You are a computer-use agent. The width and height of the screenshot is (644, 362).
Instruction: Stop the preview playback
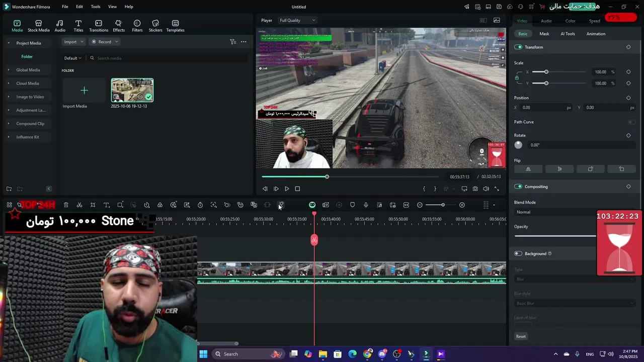point(297,189)
